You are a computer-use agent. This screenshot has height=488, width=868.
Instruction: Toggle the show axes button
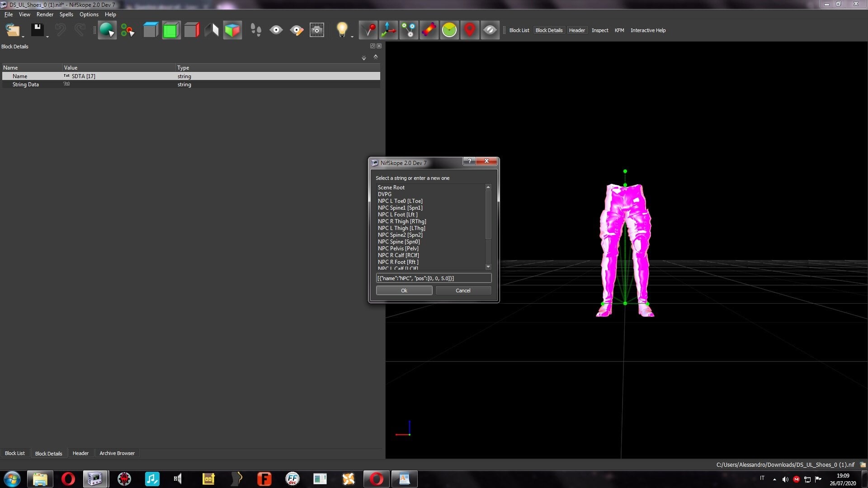[388, 30]
